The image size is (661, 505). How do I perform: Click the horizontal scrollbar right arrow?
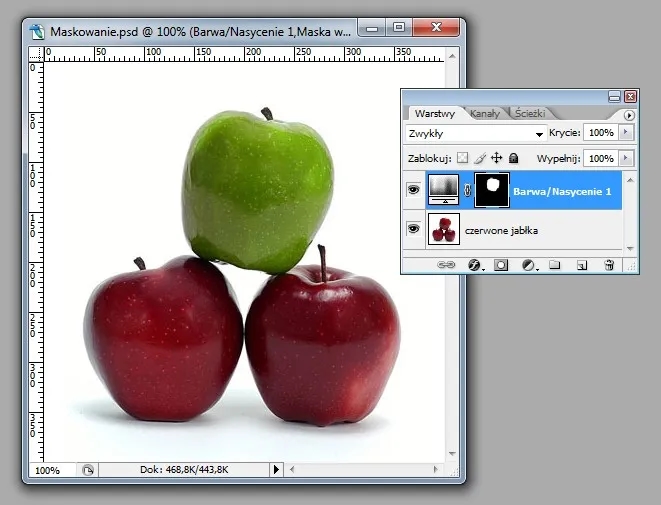(x=435, y=469)
